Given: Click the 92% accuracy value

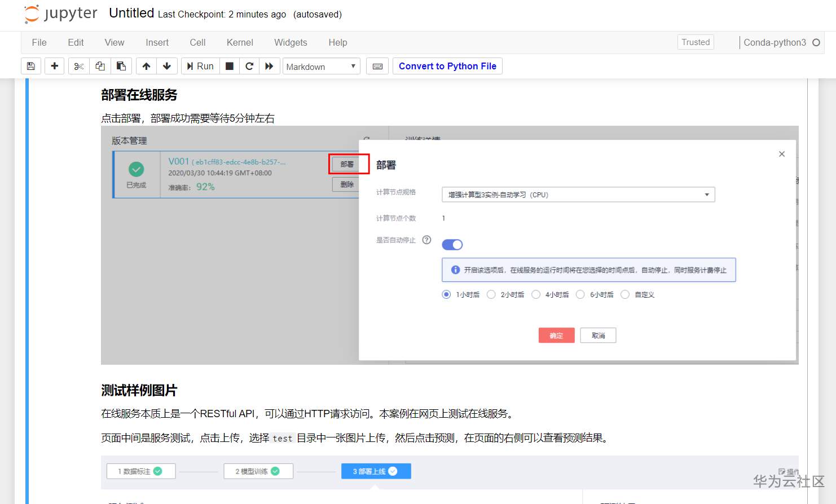Looking at the screenshot, I should coord(205,187).
